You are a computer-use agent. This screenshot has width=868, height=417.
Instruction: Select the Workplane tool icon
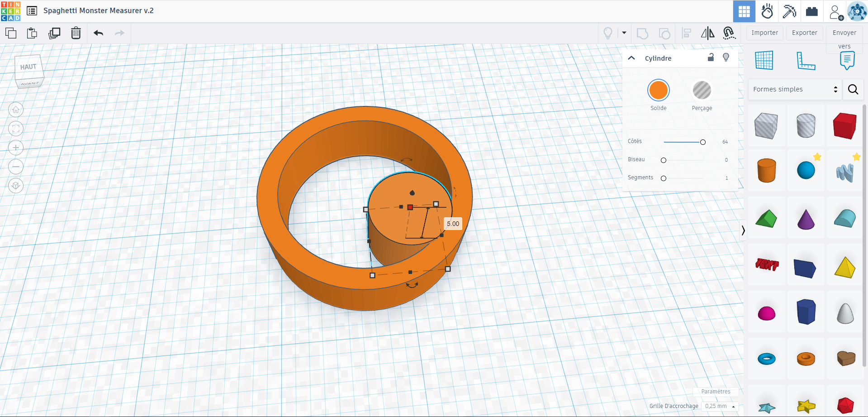click(x=764, y=60)
